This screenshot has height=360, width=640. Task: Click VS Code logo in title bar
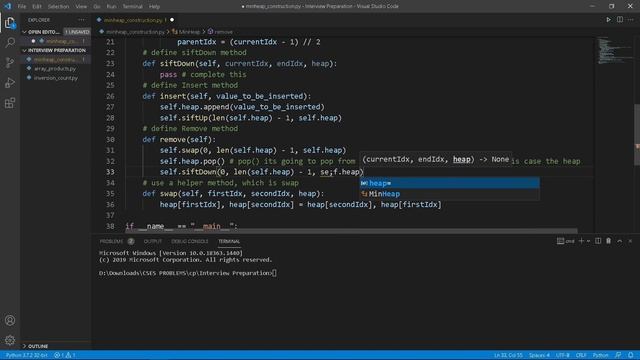click(x=8, y=6)
